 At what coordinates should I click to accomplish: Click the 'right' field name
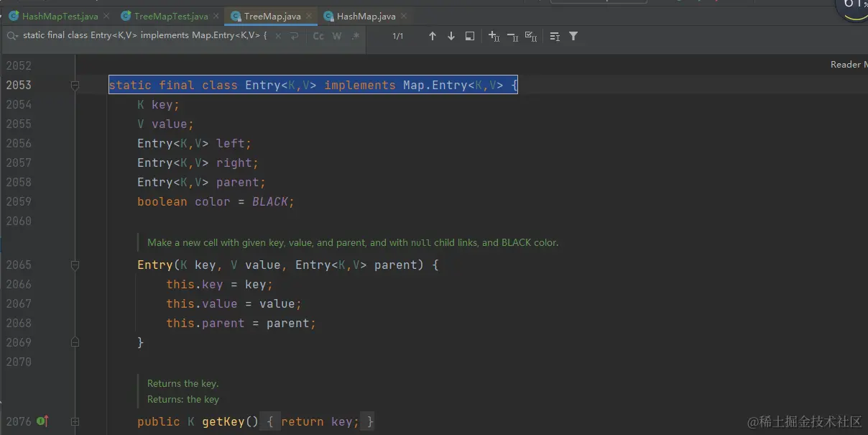coord(234,162)
